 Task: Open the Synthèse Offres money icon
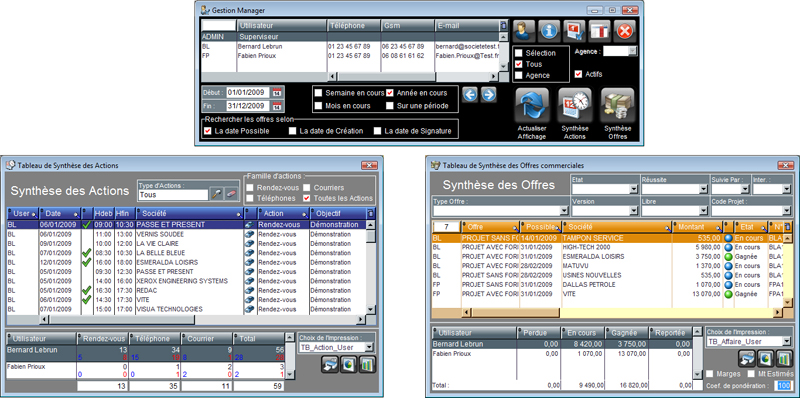[x=617, y=105]
